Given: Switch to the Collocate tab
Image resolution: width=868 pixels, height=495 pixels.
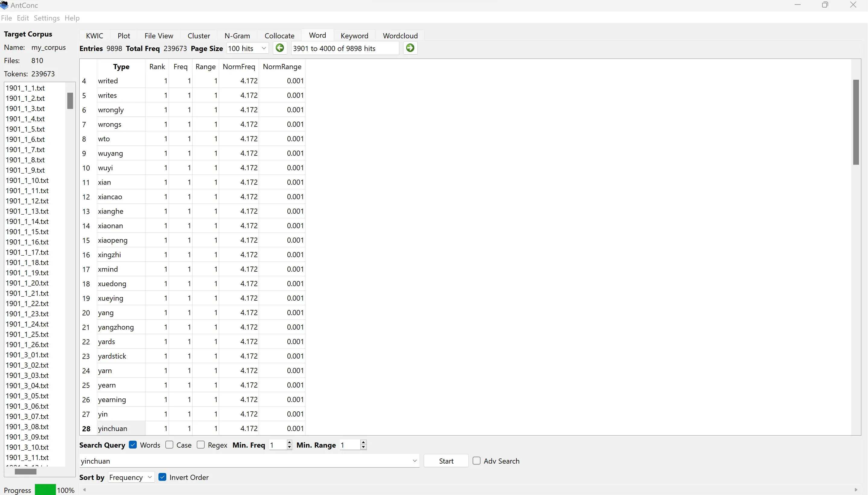Looking at the screenshot, I should [279, 36].
